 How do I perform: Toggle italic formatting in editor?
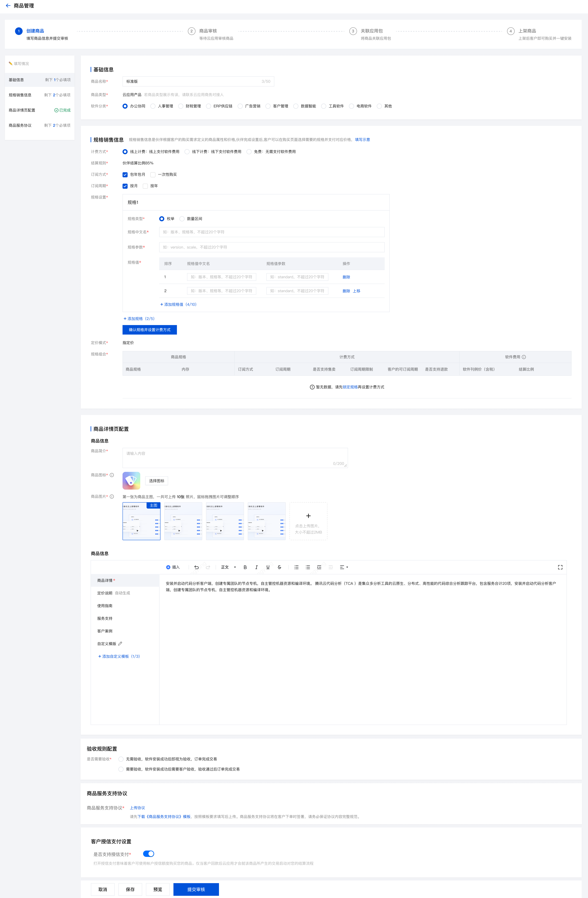tap(256, 567)
